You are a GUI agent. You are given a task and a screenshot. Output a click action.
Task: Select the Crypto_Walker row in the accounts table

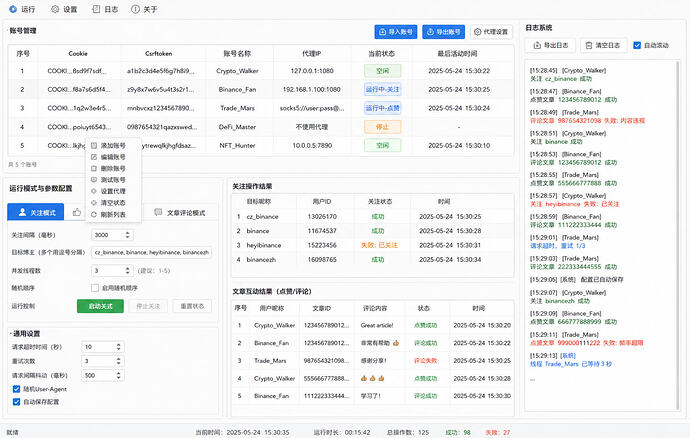[261, 71]
